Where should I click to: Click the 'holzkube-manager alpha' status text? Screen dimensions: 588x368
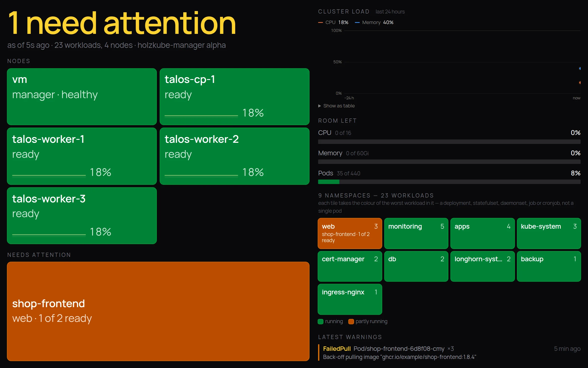point(182,45)
